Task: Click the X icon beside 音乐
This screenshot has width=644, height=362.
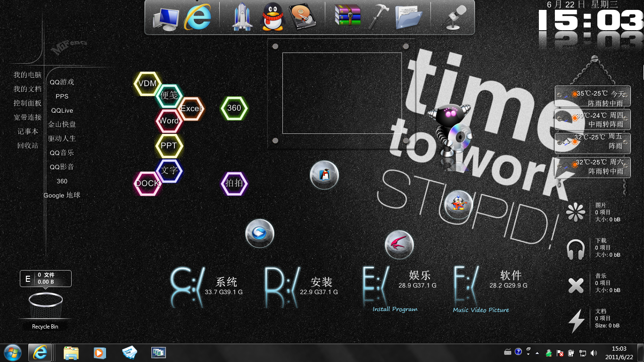Action: [576, 285]
